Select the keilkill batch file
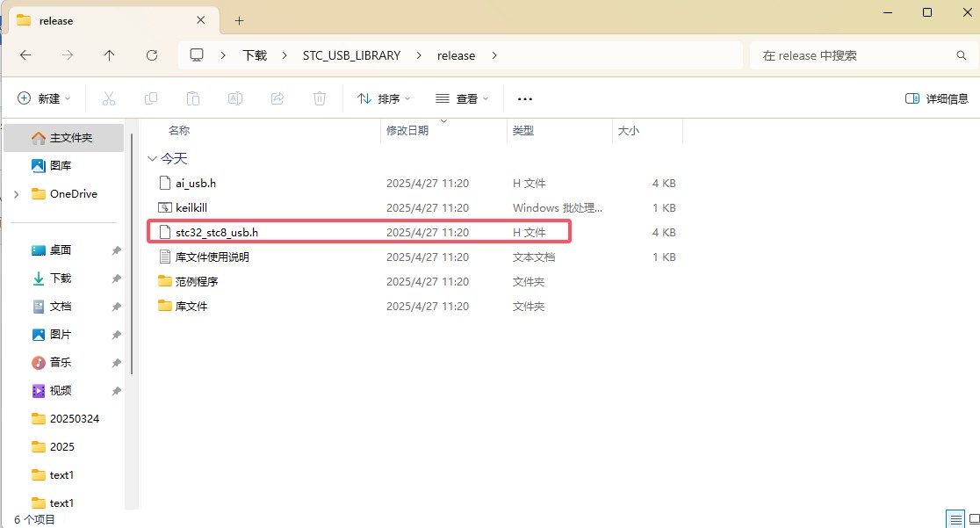 (191, 207)
